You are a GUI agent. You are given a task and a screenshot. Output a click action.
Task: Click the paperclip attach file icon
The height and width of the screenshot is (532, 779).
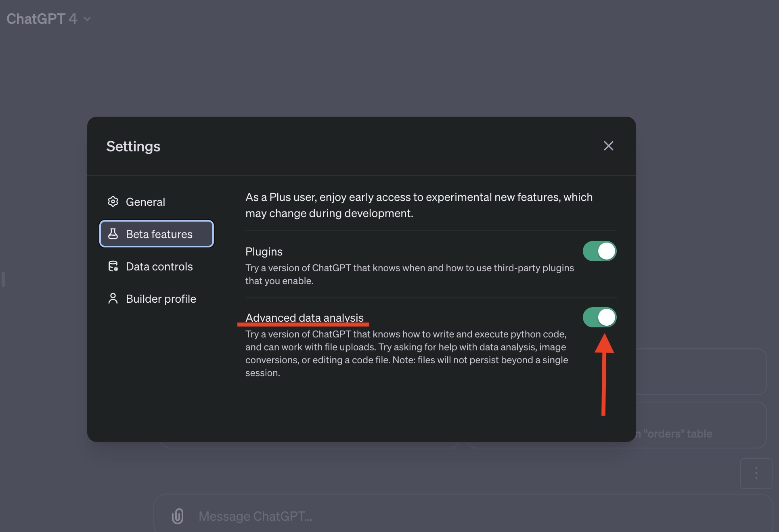178,516
